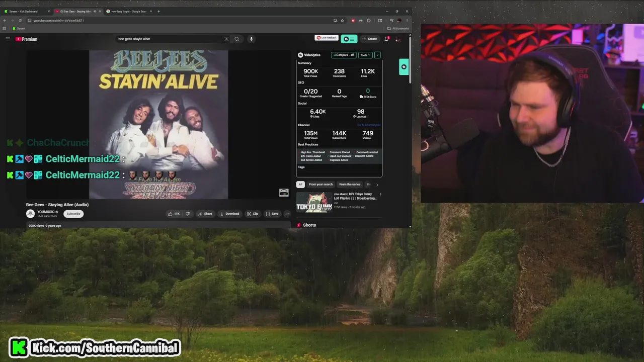Screen dimensions: 644x362
Task: Open the account avatar menu on YouTube
Action: (398, 39)
